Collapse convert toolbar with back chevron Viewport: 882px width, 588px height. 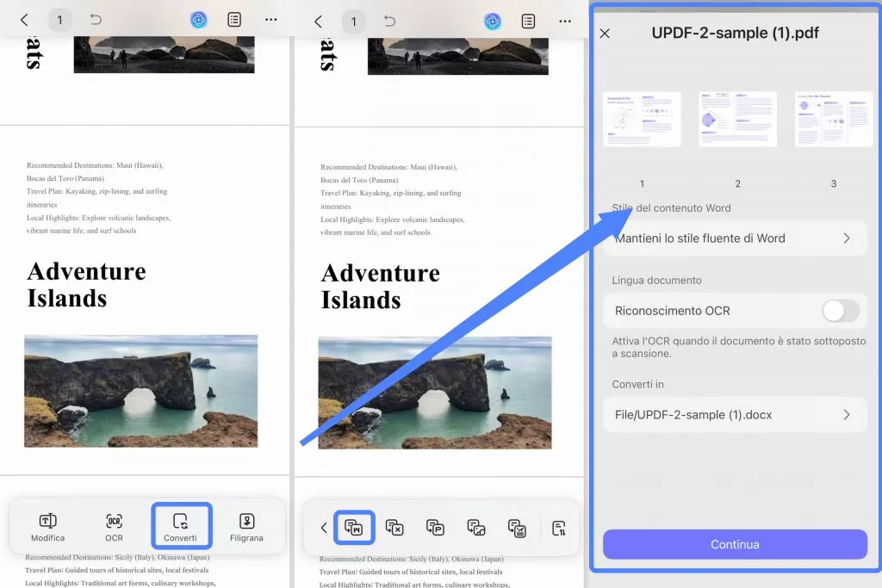324,528
